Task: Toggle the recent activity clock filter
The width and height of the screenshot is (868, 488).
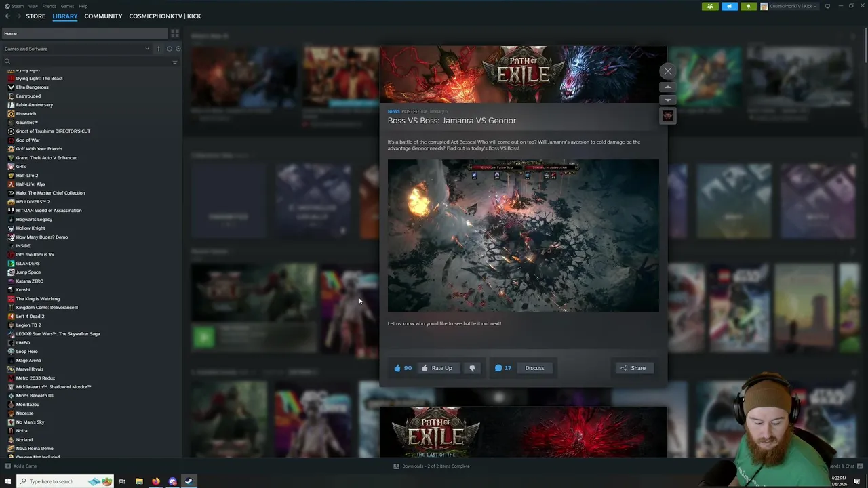Action: click(169, 49)
